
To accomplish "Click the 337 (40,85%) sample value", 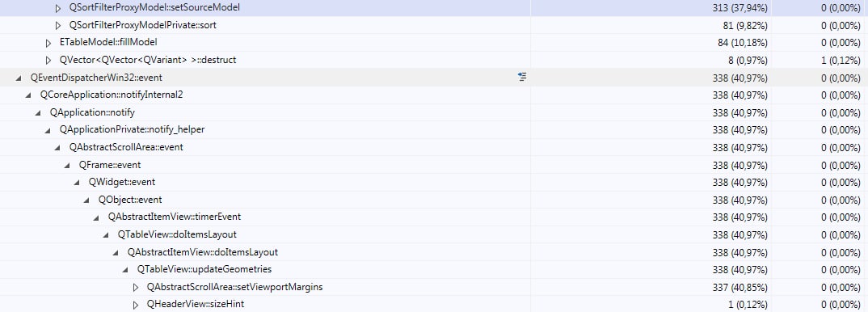I will [740, 287].
